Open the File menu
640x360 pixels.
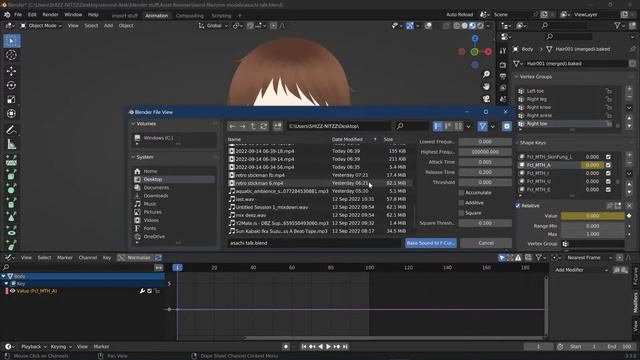[18, 15]
